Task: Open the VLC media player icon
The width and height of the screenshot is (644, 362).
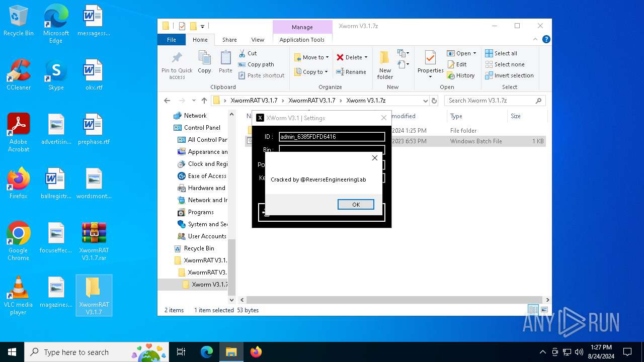Action: pyautogui.click(x=18, y=295)
